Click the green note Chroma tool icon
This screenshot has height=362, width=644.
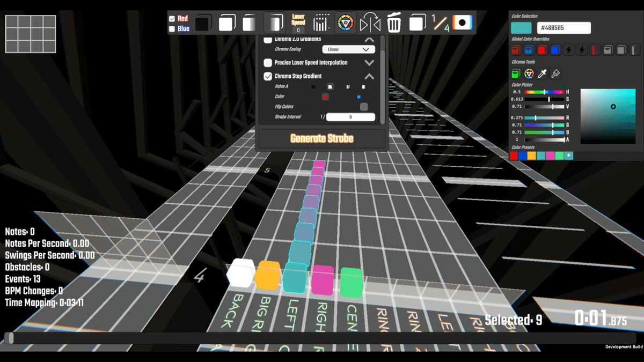(x=516, y=73)
